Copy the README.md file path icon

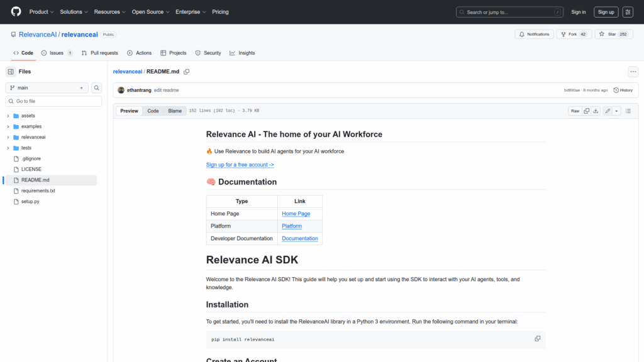point(186,72)
